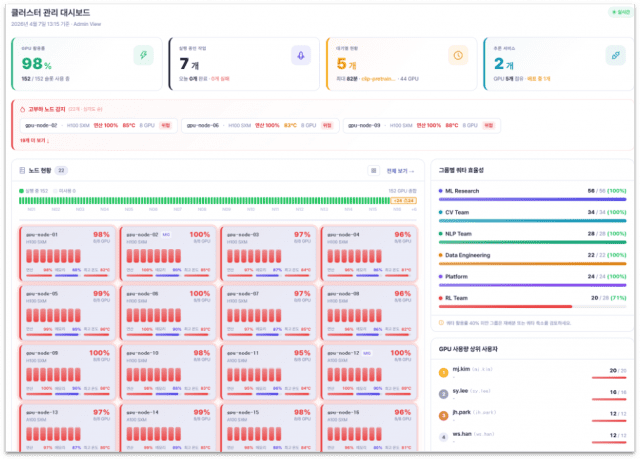Click the jh.park user name
This screenshot has height=460, width=640.
(462, 412)
